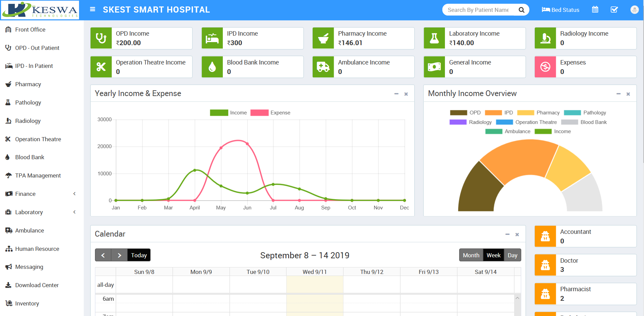This screenshot has height=316, width=644.
Task: Toggle Blood Bank legend in monthly overview
Action: 584,122
